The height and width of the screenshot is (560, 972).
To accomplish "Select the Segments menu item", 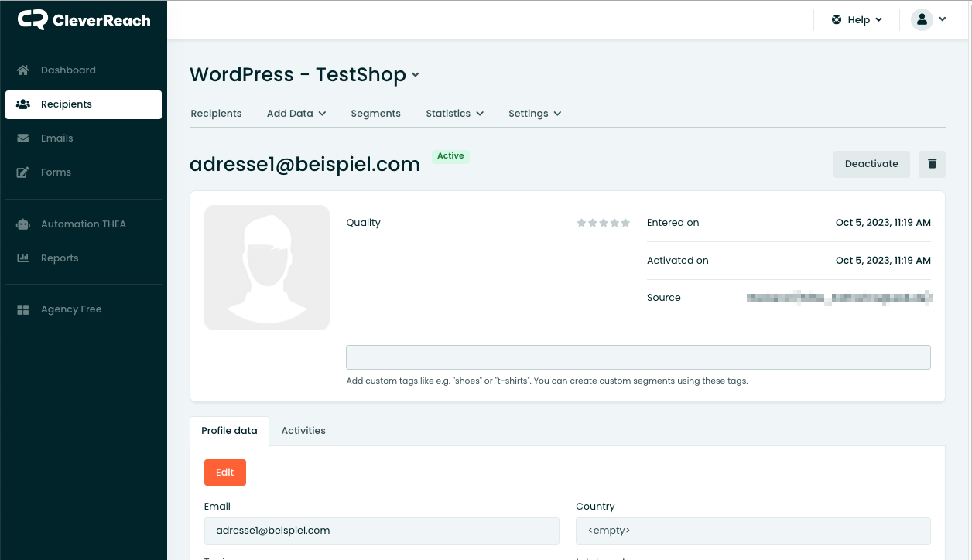I will click(375, 113).
